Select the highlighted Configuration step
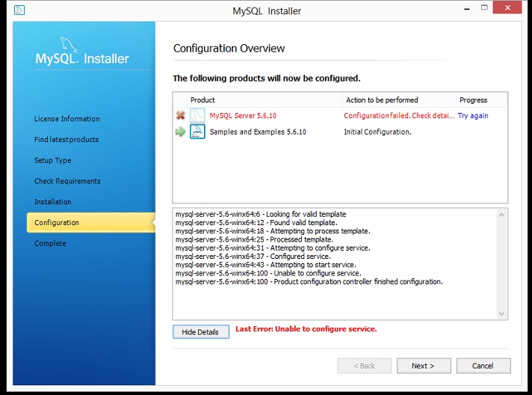Viewport: 532px width, 395px height. click(91, 222)
